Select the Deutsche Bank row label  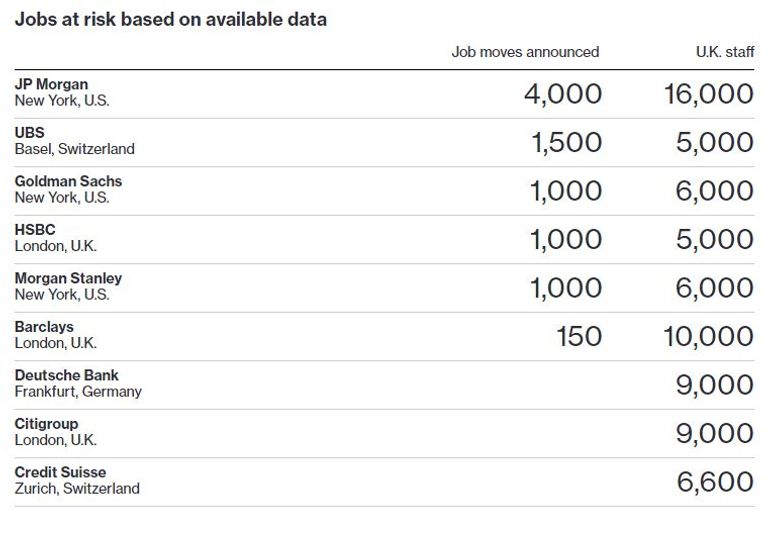66,375
